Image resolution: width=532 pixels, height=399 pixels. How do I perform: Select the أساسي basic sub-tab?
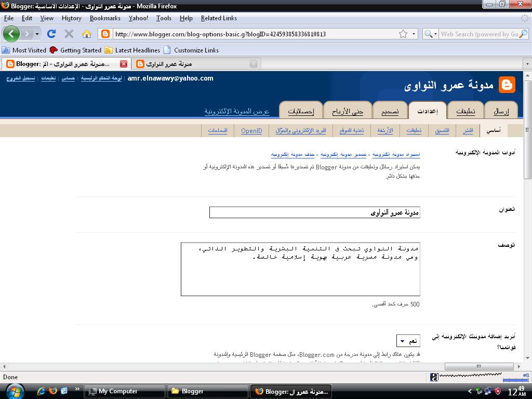(494, 130)
